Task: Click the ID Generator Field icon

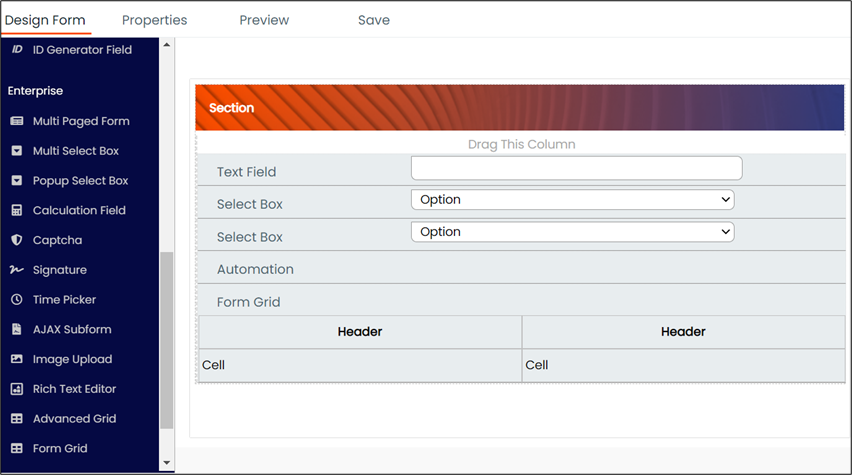Action: (17, 49)
